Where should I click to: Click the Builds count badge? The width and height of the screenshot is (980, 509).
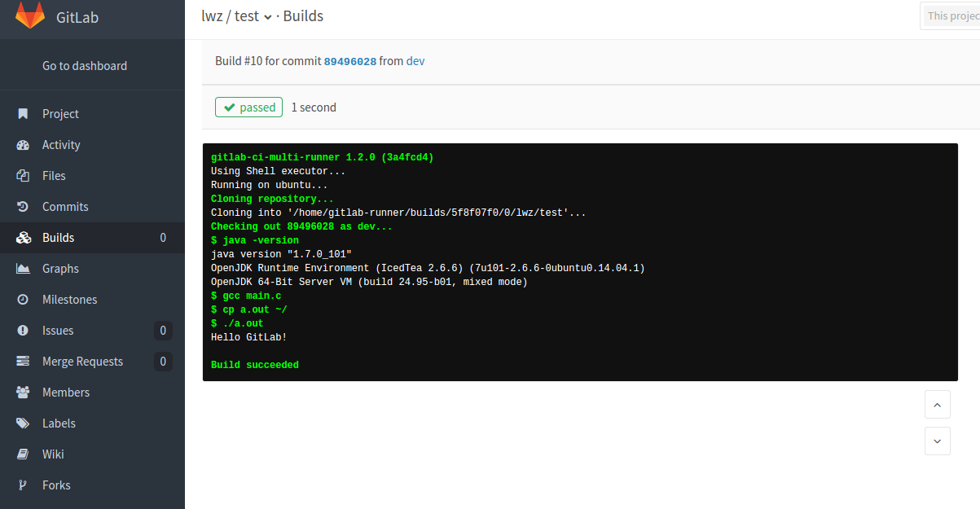(163, 238)
